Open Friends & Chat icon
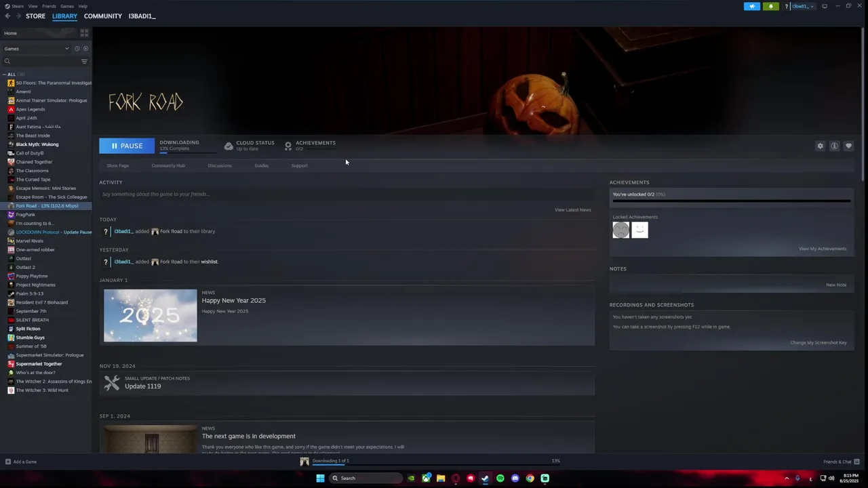868x488 pixels. pyautogui.click(x=856, y=462)
